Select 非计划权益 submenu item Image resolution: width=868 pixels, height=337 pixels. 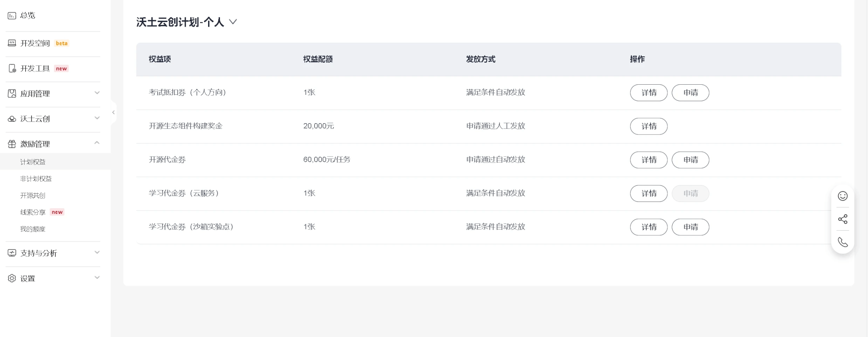[36, 179]
